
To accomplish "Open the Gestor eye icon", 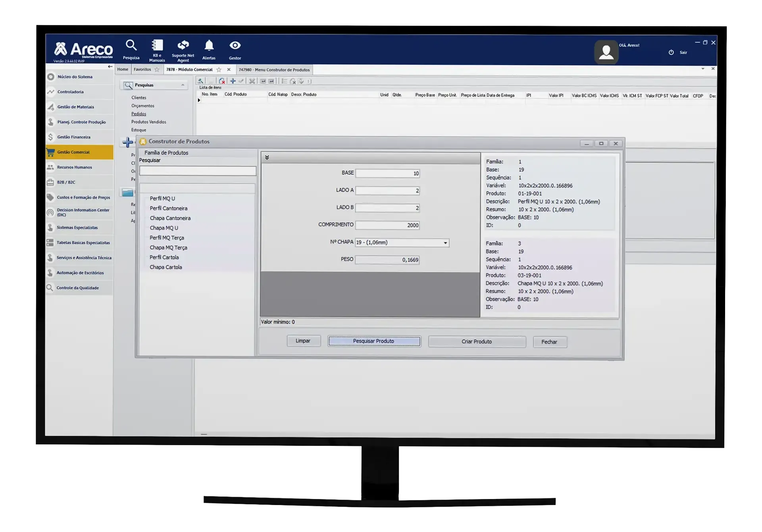I will tap(235, 45).
